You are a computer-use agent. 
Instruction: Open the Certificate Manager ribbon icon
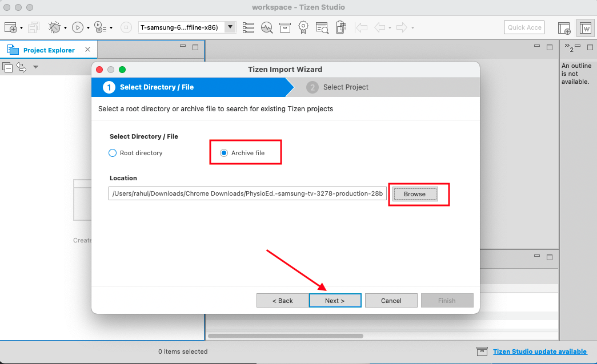[x=303, y=27]
